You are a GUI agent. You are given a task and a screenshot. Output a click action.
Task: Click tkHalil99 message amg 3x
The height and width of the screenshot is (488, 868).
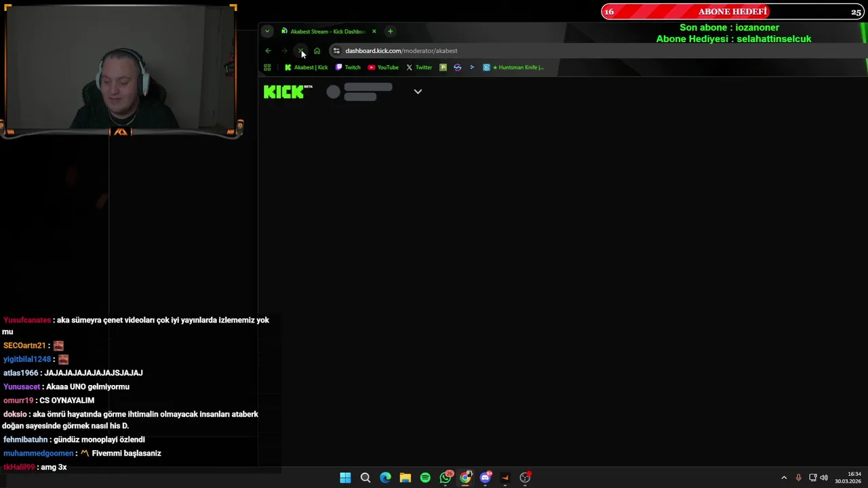coord(54,467)
